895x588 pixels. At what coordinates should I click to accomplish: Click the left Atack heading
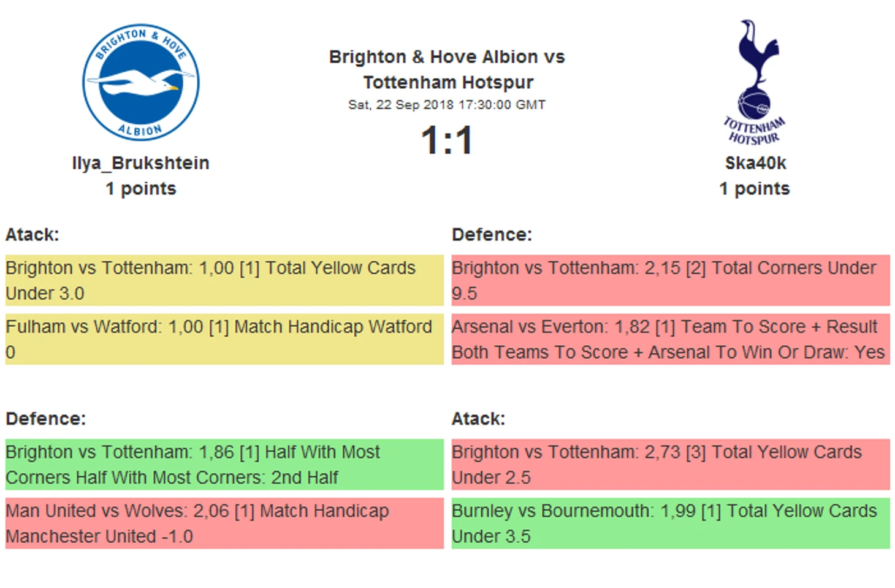[32, 235]
